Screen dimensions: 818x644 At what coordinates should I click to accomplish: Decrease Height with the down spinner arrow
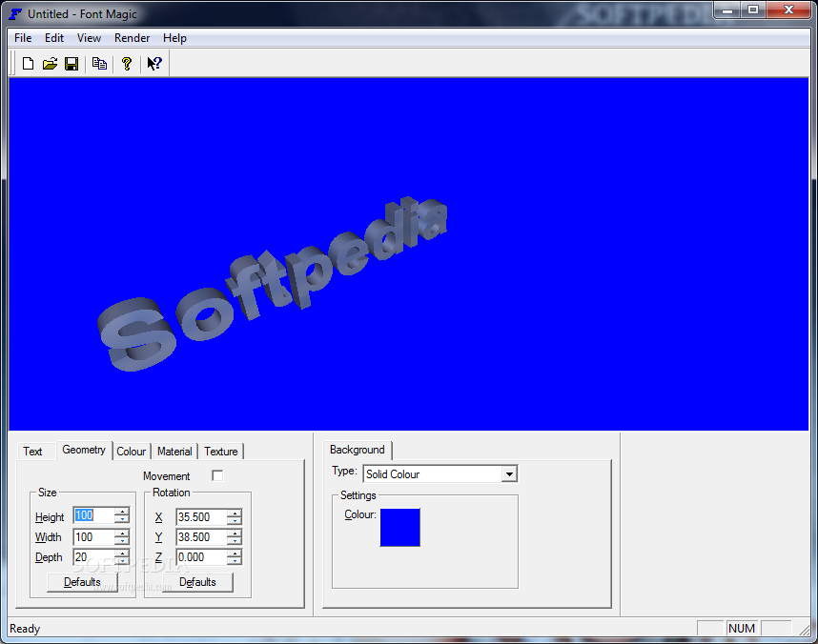coord(122,520)
